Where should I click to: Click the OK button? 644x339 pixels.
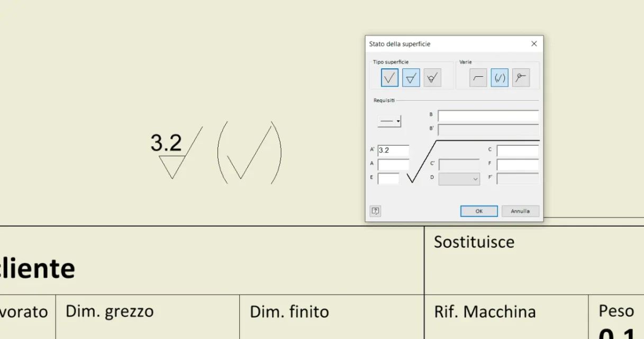pos(479,211)
